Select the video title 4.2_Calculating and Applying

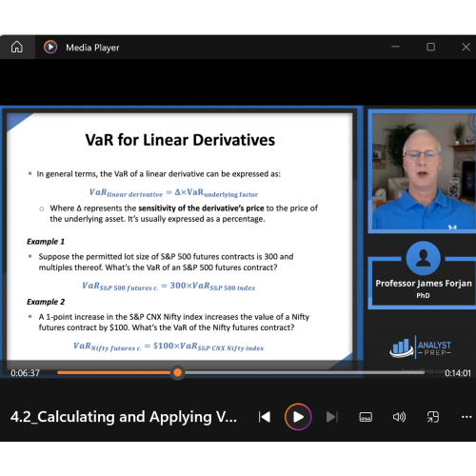tap(124, 417)
